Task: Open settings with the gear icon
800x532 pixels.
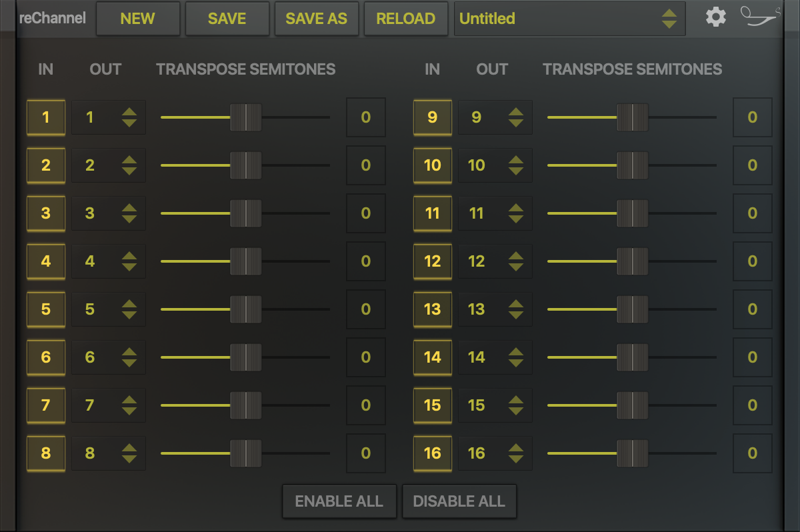Action: click(715, 17)
